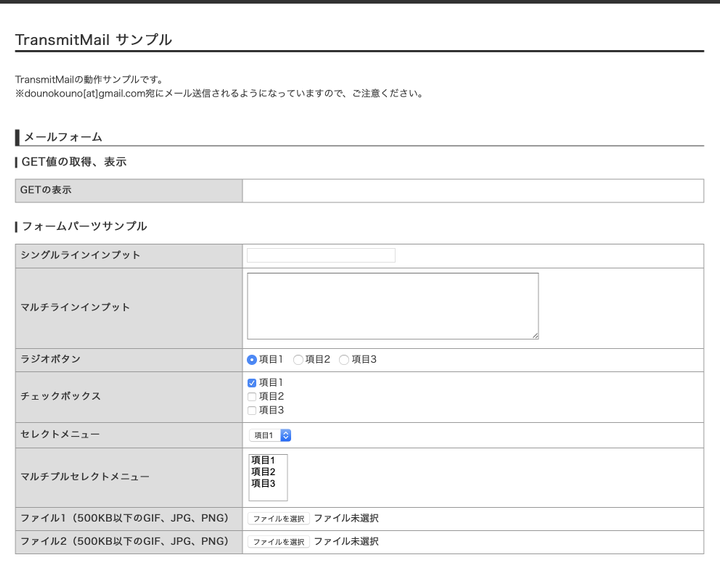Open the セレクトメニュー dropdown
720x568 pixels.
[x=270, y=435]
